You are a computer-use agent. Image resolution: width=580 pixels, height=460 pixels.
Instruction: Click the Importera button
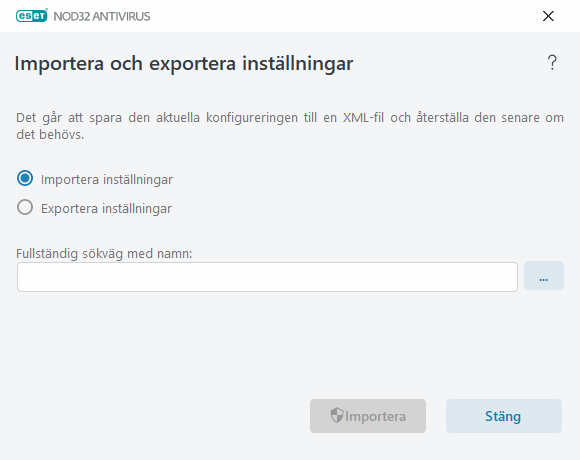point(368,416)
